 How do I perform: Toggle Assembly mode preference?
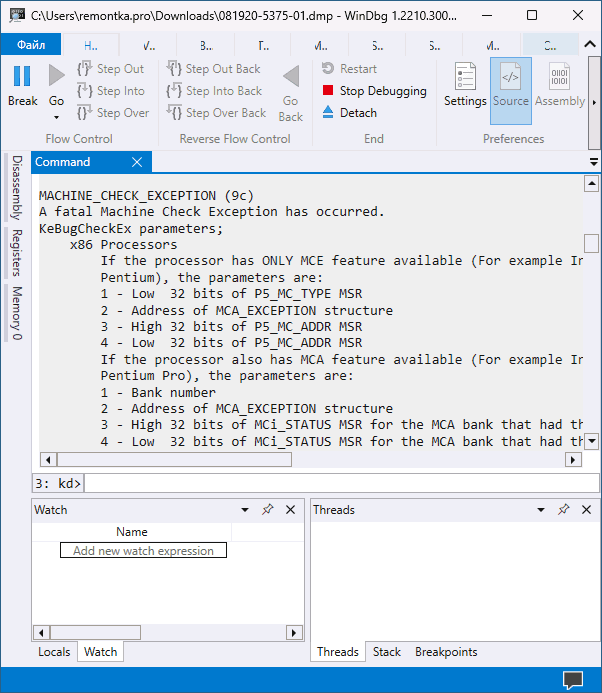pyautogui.click(x=560, y=85)
